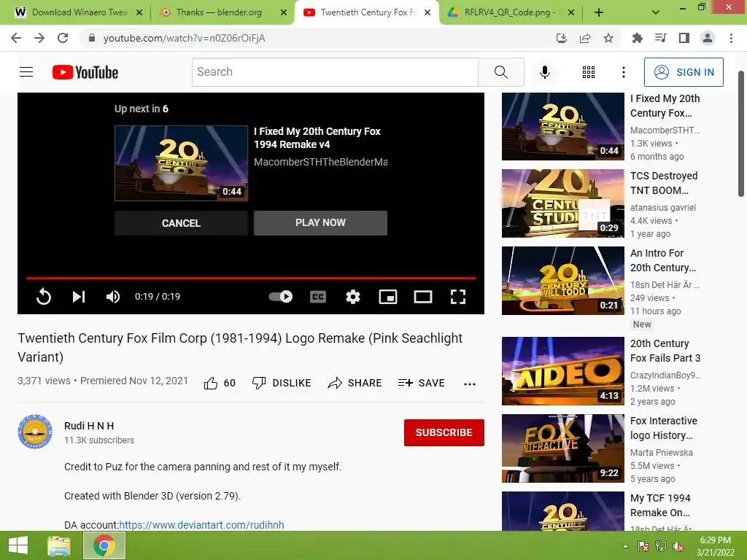
Task: Toggle closed captions
Action: [x=318, y=297]
